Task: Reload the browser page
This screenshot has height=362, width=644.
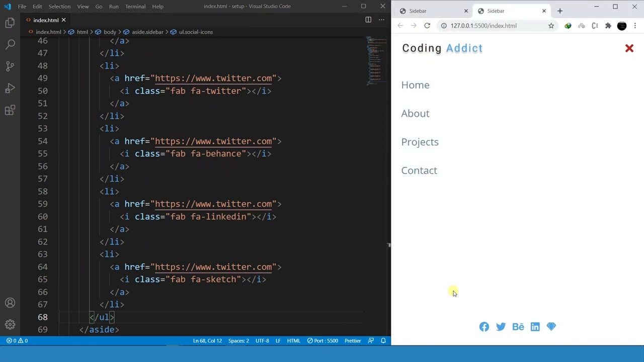Action: tap(427, 26)
